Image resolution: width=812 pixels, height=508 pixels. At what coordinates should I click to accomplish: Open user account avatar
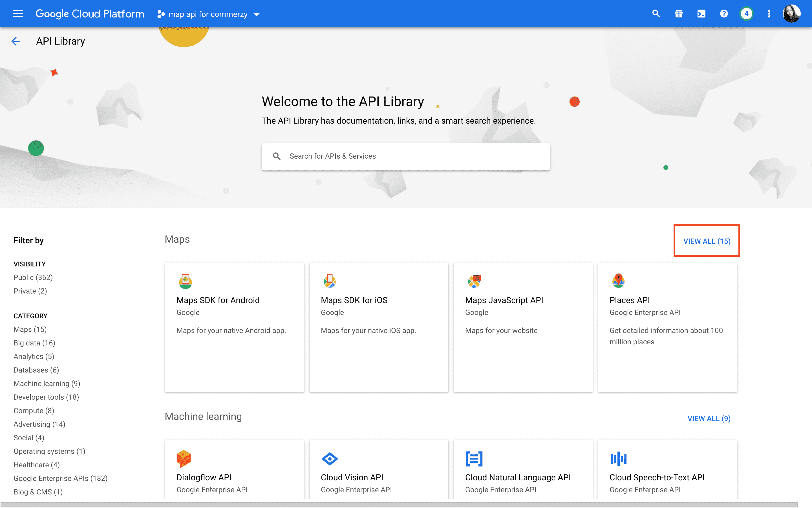pyautogui.click(x=792, y=14)
